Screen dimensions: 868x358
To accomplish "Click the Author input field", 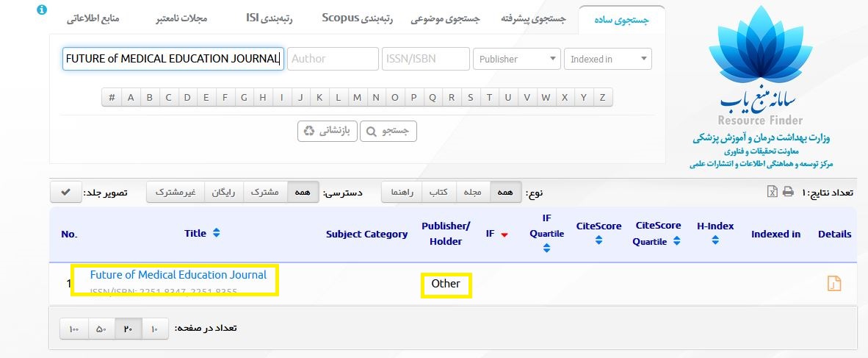I will point(333,59).
